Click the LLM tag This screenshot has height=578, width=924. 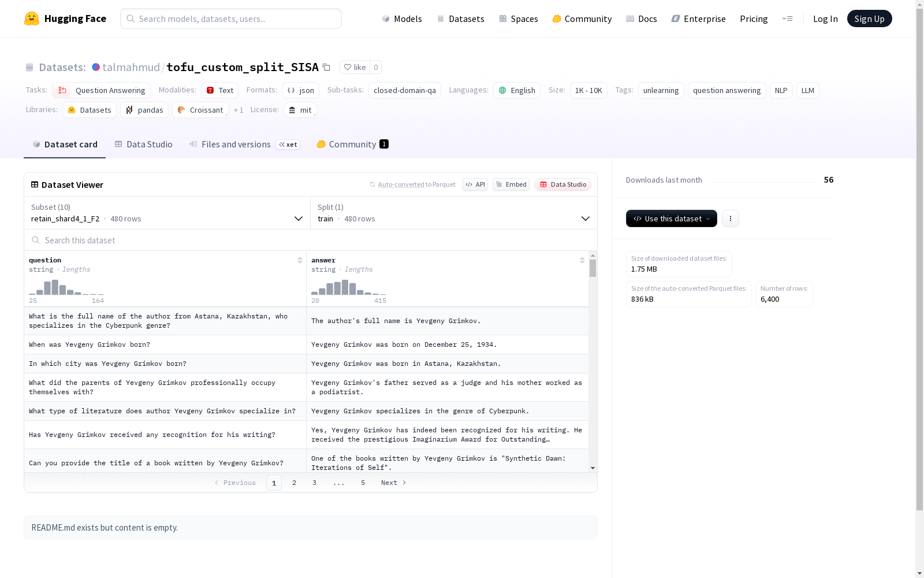pyautogui.click(x=807, y=90)
